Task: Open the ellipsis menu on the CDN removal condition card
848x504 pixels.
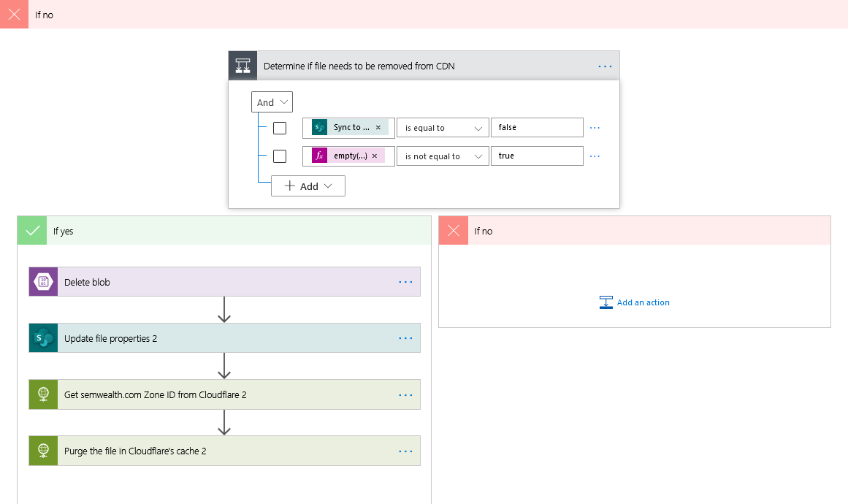Action: pos(605,66)
